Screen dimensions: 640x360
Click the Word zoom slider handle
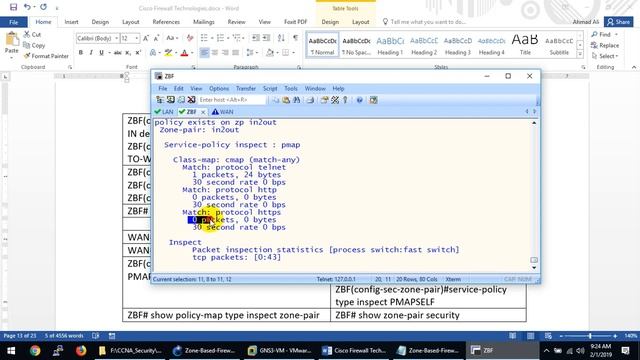[x=590, y=336]
